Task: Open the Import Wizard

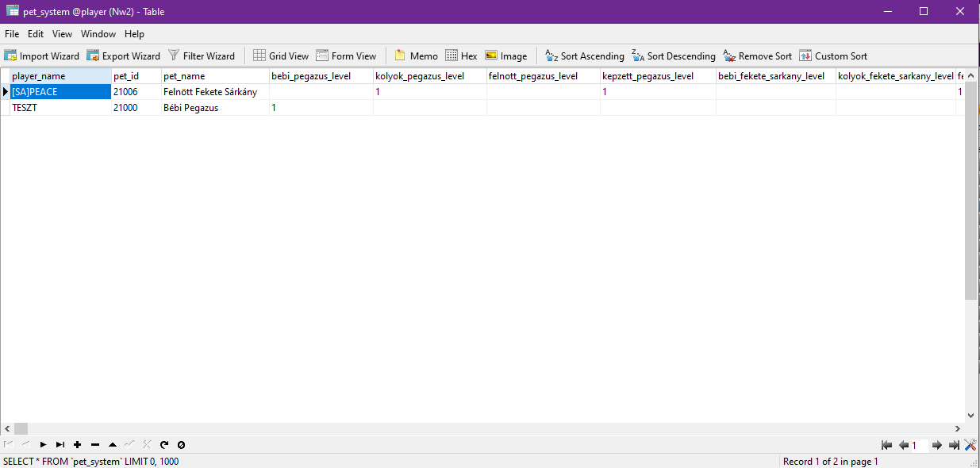Action: coord(42,56)
